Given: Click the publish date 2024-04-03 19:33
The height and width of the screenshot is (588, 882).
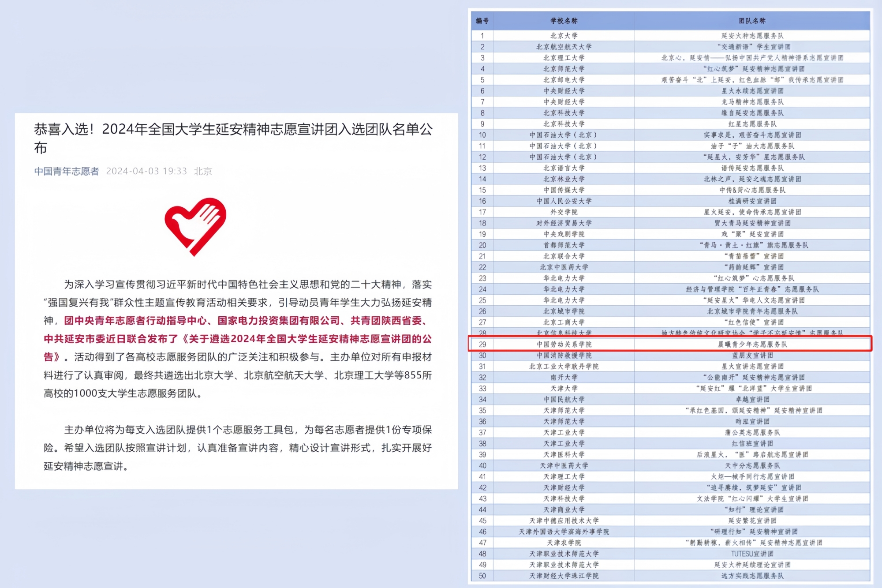Looking at the screenshot, I should click(x=146, y=171).
